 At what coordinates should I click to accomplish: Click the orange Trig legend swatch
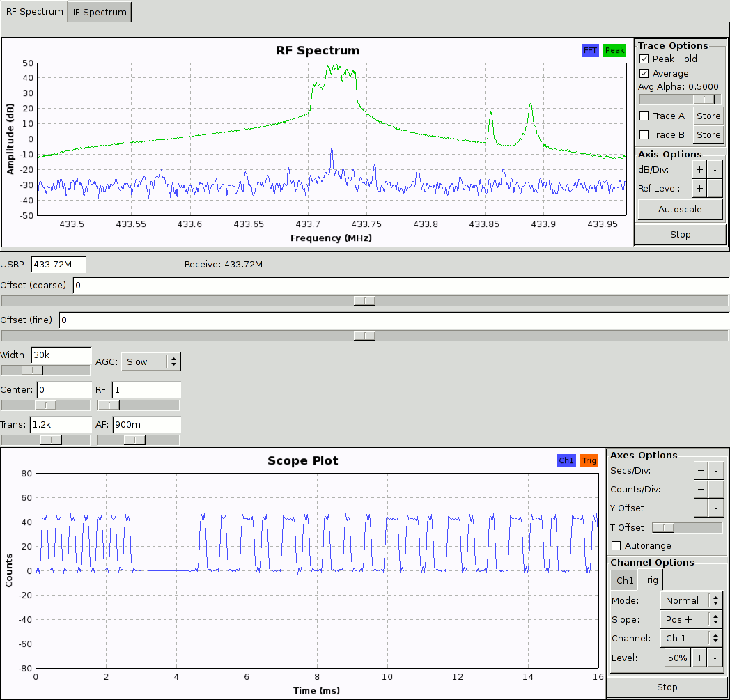[589, 460]
